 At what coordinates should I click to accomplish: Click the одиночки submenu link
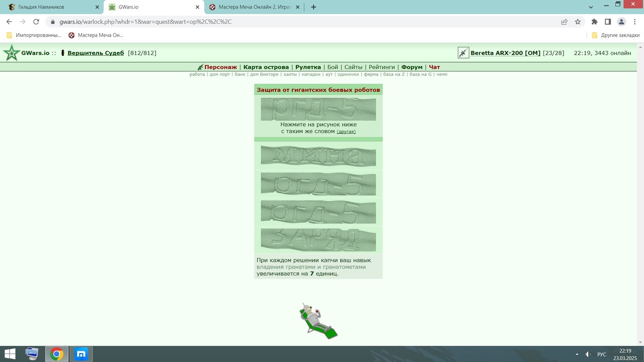(348, 74)
